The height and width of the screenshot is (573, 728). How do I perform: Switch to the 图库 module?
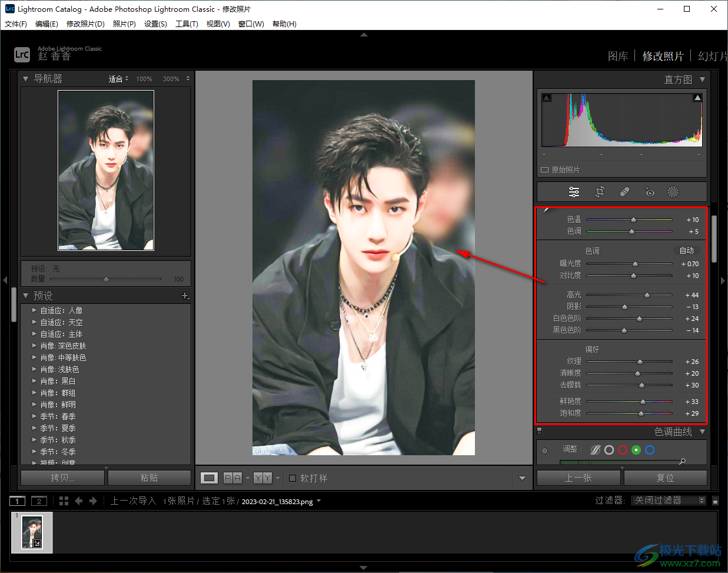click(618, 56)
